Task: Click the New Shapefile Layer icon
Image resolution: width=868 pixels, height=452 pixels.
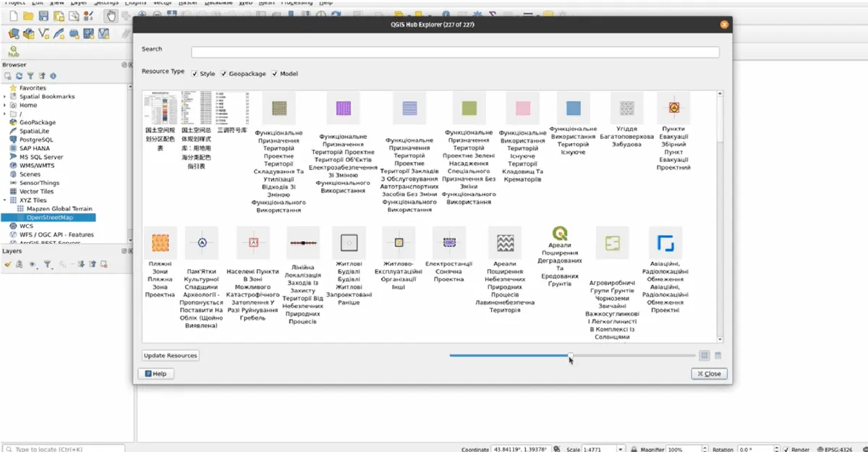Action: click(44, 33)
